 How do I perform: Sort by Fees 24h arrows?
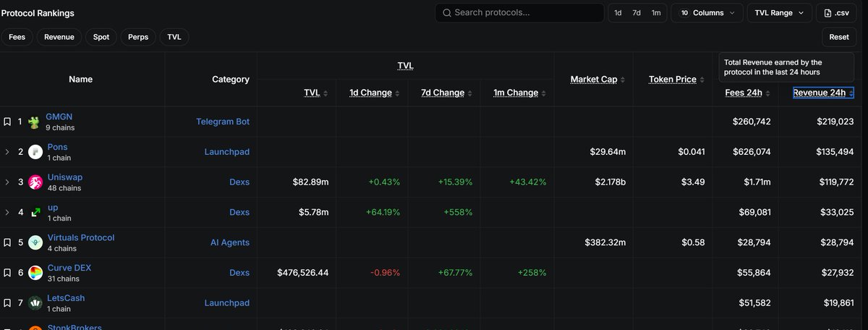pyautogui.click(x=767, y=93)
